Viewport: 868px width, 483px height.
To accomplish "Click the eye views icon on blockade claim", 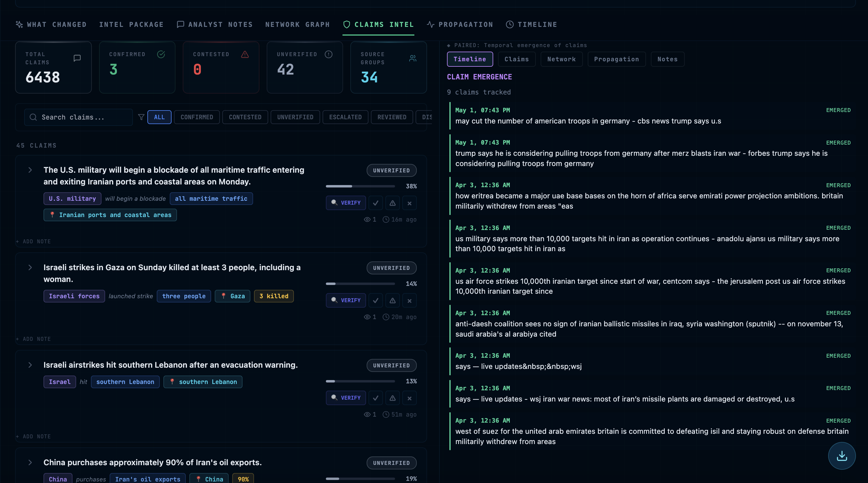I will (367, 219).
